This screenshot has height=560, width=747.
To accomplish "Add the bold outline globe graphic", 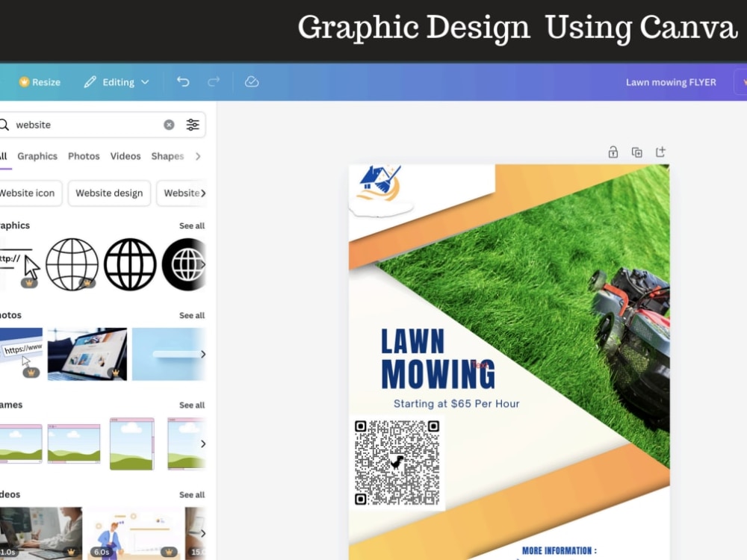I will [130, 264].
